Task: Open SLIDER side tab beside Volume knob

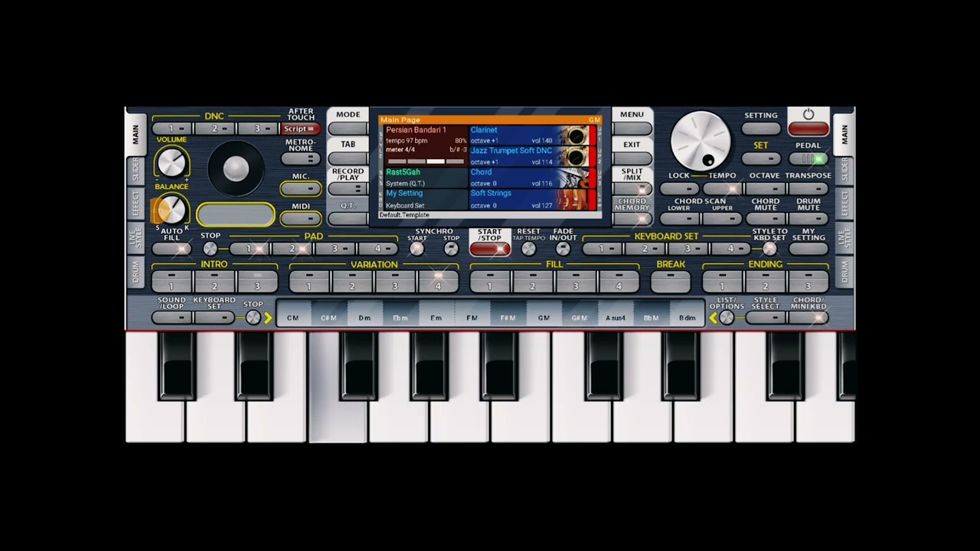Action: tap(136, 170)
